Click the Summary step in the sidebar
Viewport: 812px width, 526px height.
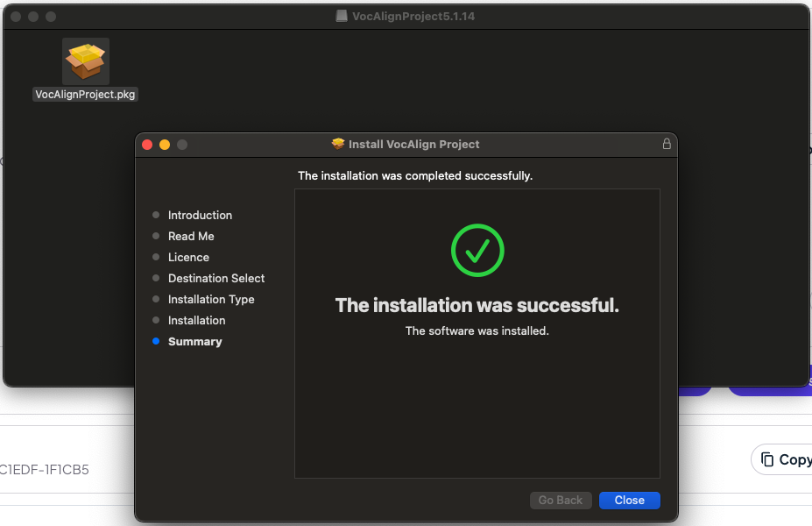pos(194,341)
